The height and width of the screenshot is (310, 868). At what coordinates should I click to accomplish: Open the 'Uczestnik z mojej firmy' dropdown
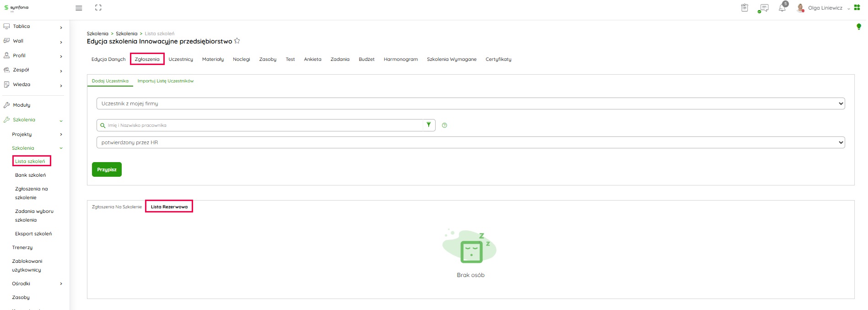pos(470,103)
